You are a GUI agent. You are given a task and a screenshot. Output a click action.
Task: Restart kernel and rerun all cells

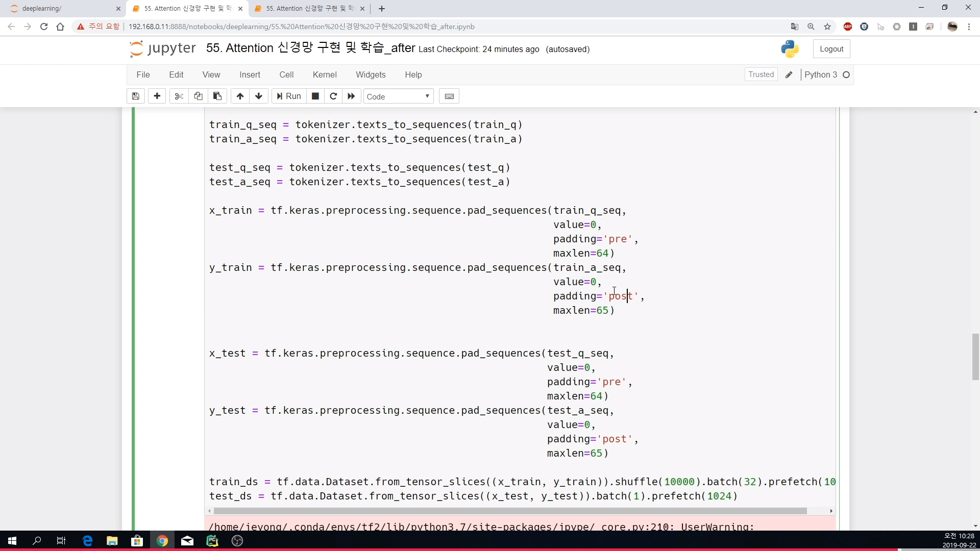[x=351, y=96]
